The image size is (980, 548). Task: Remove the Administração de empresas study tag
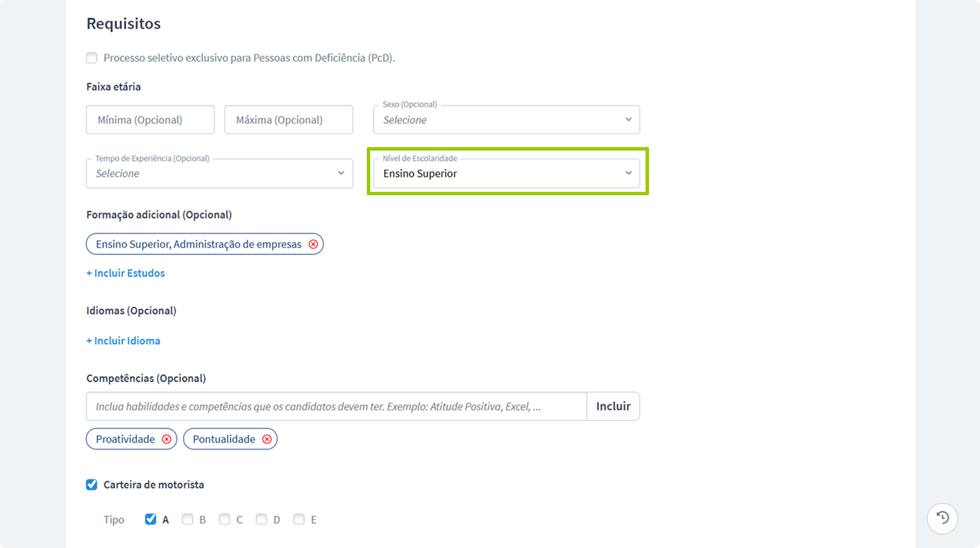(x=313, y=244)
